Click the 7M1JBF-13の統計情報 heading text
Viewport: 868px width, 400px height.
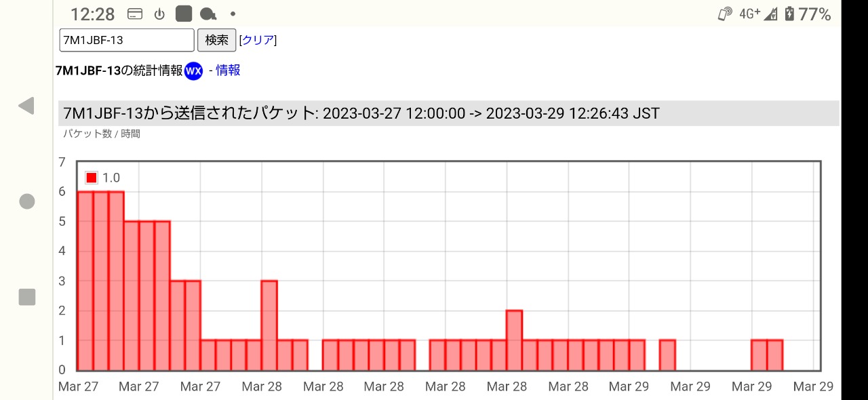(119, 71)
